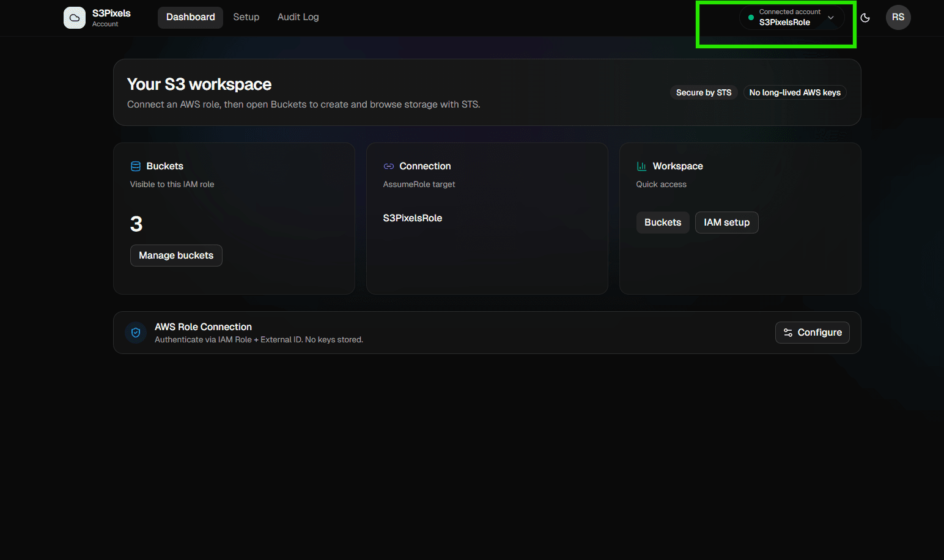Click the Buckets database icon

click(136, 166)
